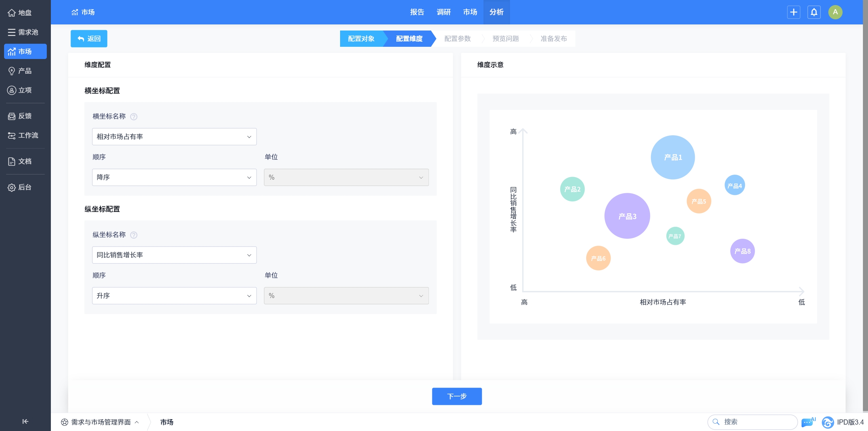Open the notification bell
Viewport: 868px width, 431px height.
[x=814, y=12]
